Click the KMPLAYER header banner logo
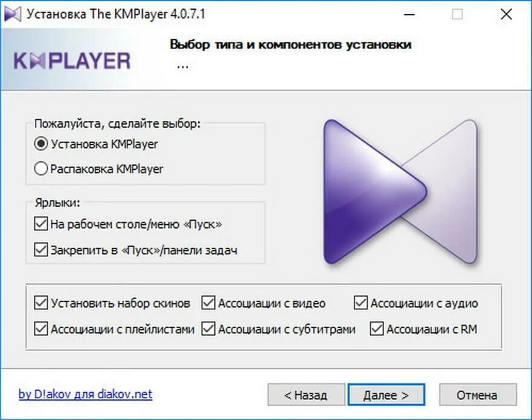Image resolution: width=532 pixels, height=420 pixels. [72, 61]
